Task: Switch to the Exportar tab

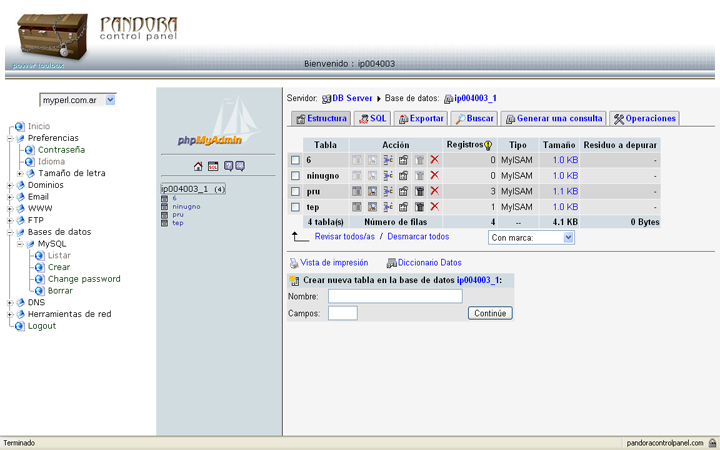Action: point(421,118)
